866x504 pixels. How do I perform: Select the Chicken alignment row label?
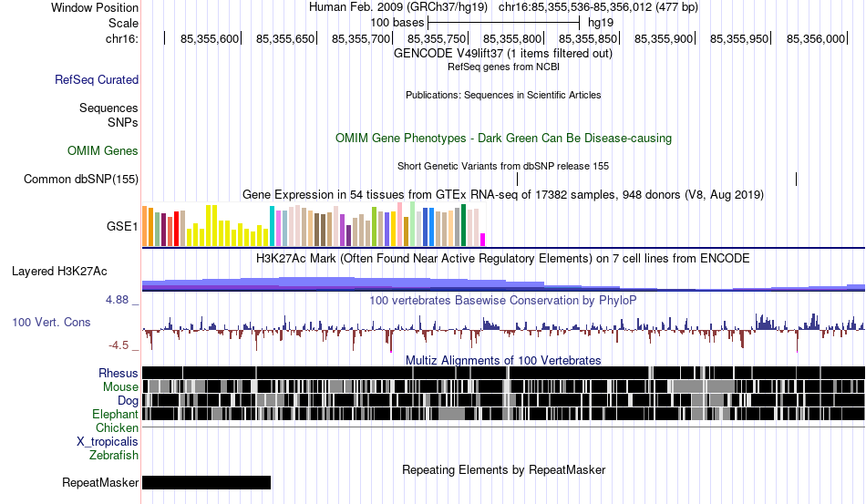[117, 427]
